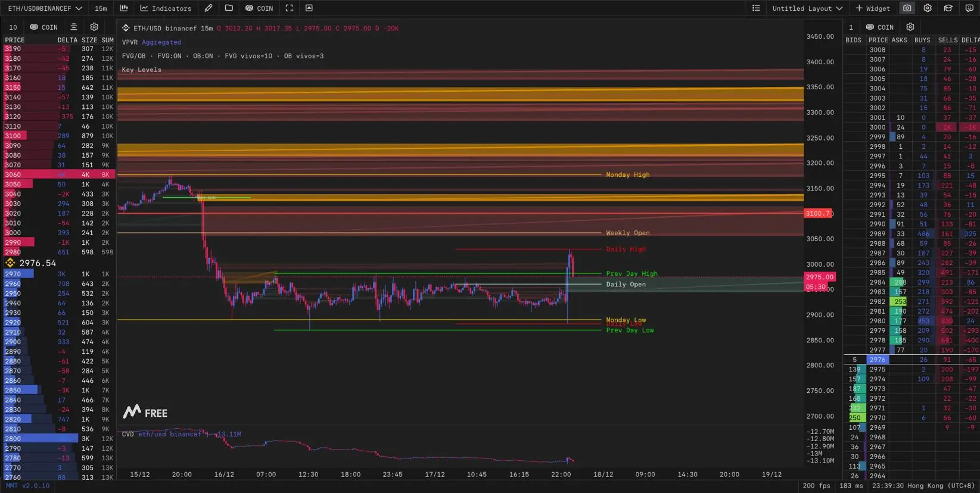The height and width of the screenshot is (493, 980).
Task: Select the 3060 price row in left ladder
Action: [x=60, y=174]
